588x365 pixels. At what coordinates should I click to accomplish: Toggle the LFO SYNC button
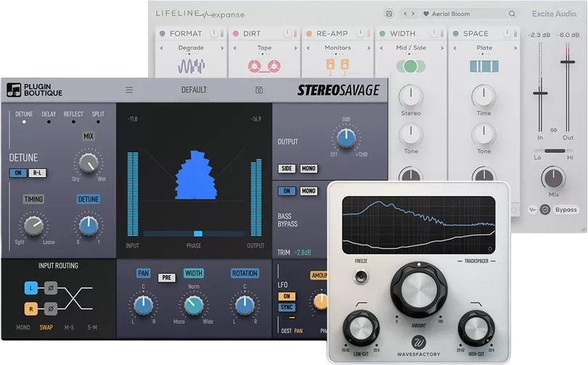(287, 308)
